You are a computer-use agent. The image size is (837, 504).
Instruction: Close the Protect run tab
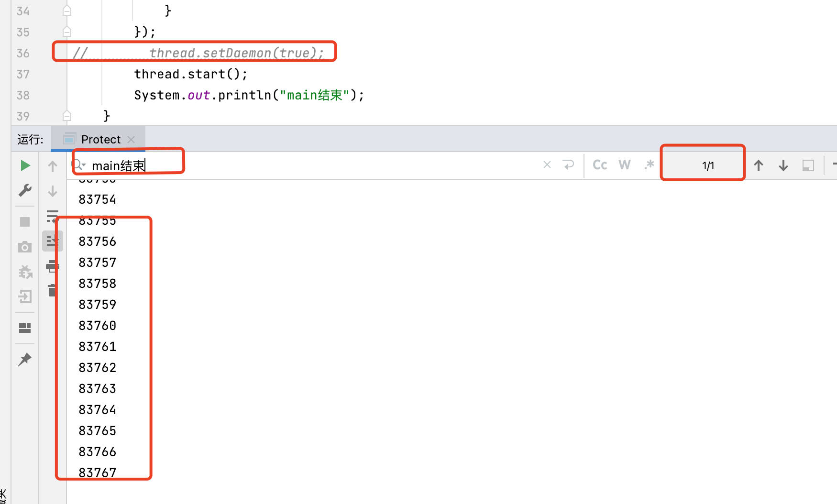pos(132,140)
